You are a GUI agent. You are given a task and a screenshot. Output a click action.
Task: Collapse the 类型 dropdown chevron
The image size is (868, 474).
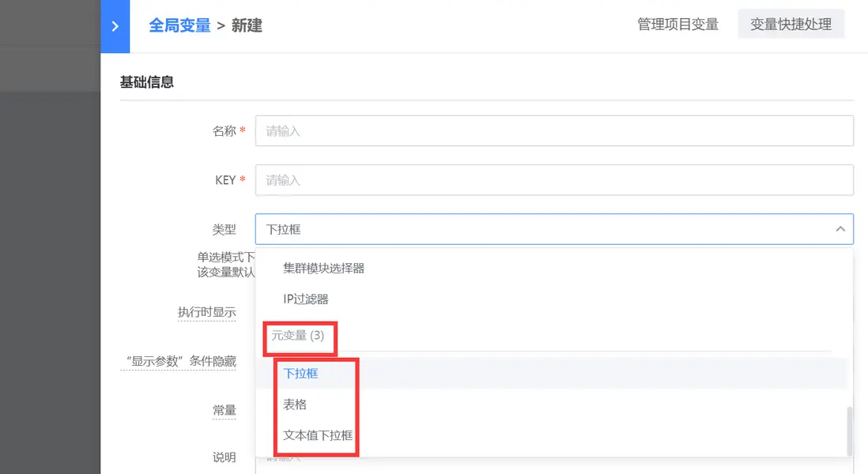click(x=840, y=229)
